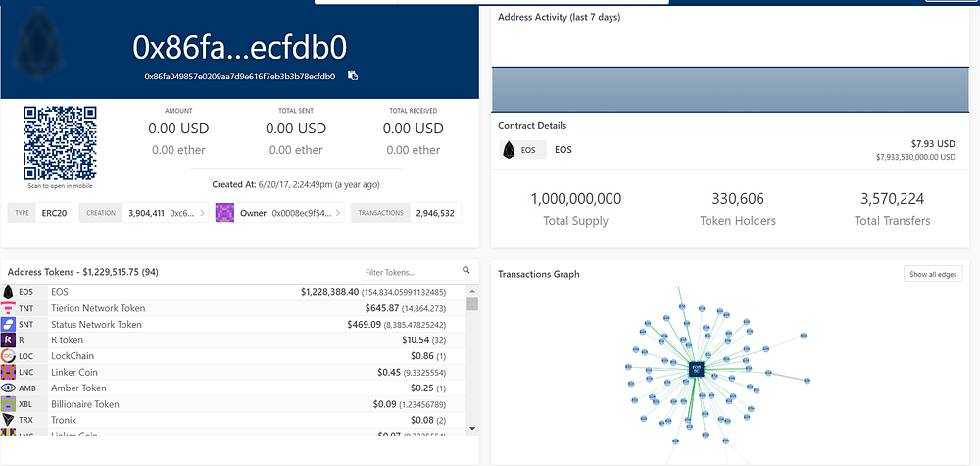Click the Tronix TRX icon
This screenshot has width=980, height=466.
[x=8, y=420]
